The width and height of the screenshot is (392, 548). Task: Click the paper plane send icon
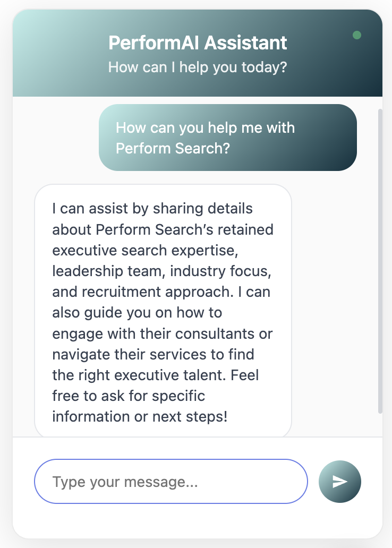coord(340,481)
